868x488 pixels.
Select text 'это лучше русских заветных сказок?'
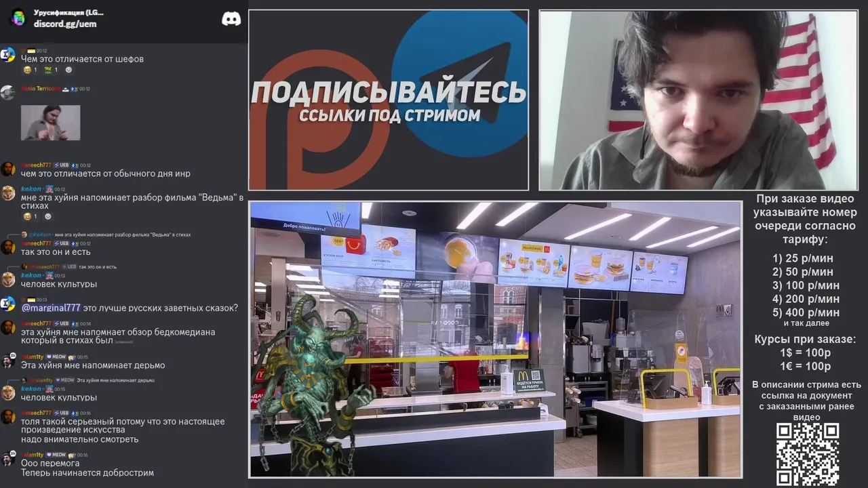pyautogui.click(x=161, y=308)
